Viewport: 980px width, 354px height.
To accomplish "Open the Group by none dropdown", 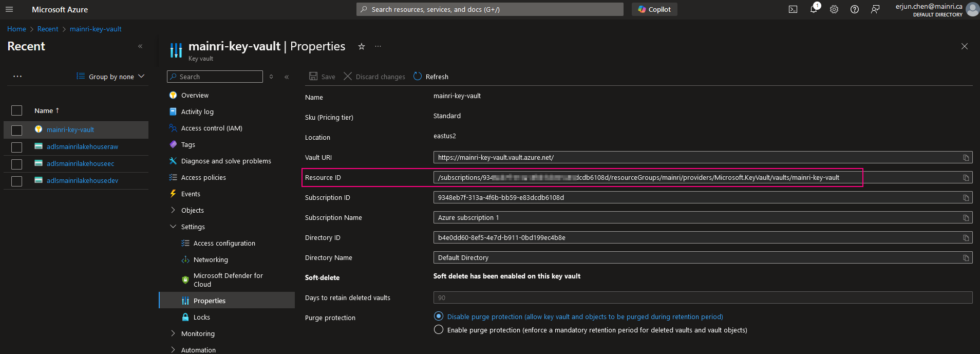I will coord(111,77).
